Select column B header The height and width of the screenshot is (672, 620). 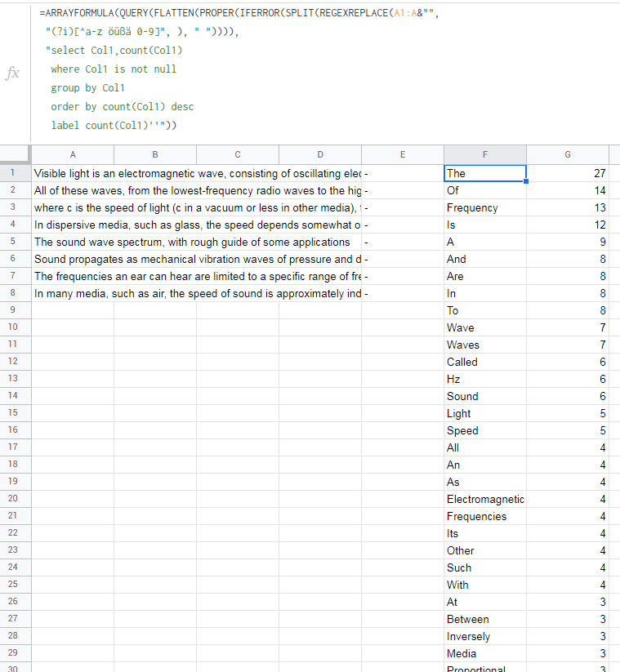tap(155, 154)
